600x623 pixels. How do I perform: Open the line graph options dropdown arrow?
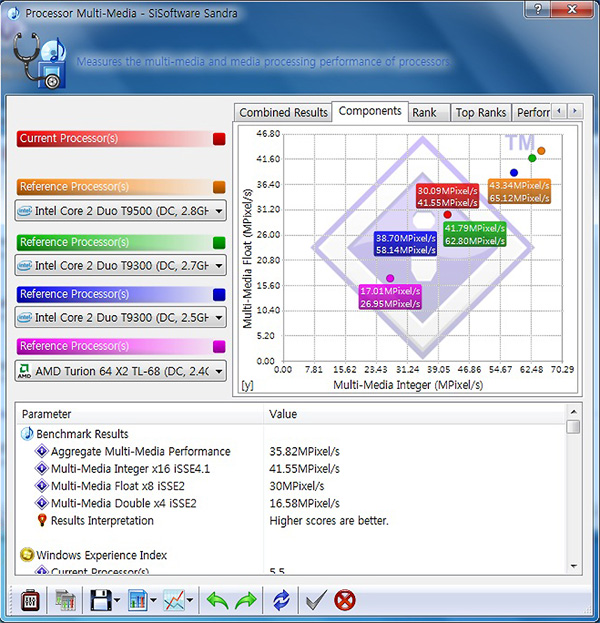point(190,600)
